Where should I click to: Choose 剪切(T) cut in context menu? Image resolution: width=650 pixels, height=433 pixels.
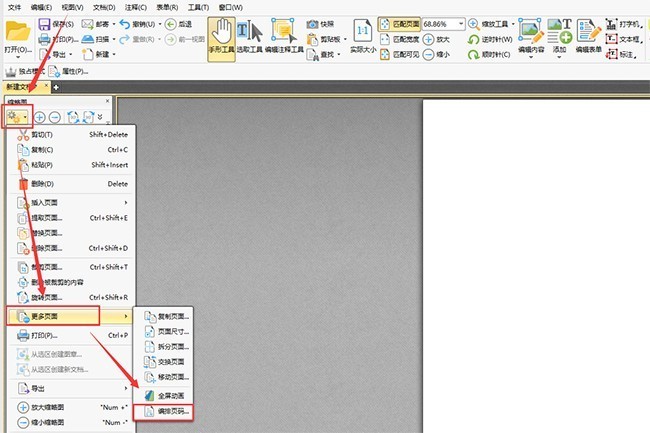pyautogui.click(x=71, y=135)
